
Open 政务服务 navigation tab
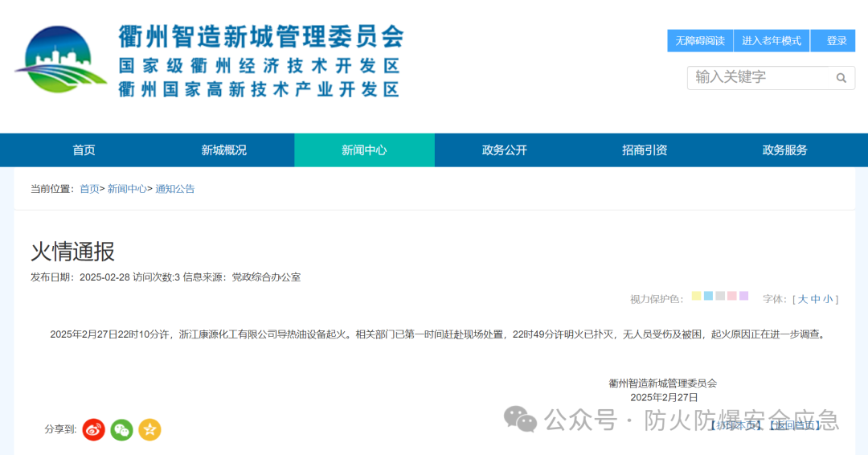click(784, 150)
